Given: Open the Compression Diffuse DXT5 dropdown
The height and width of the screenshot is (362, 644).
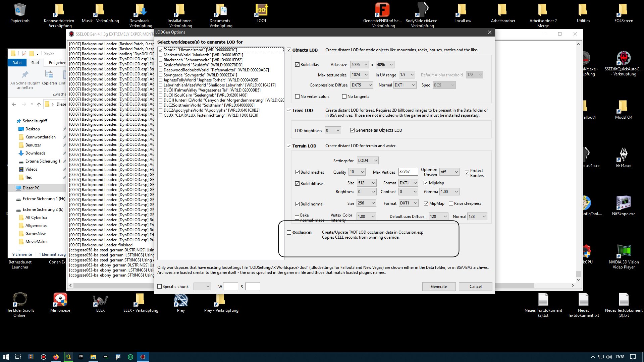Looking at the screenshot, I should pos(362,85).
